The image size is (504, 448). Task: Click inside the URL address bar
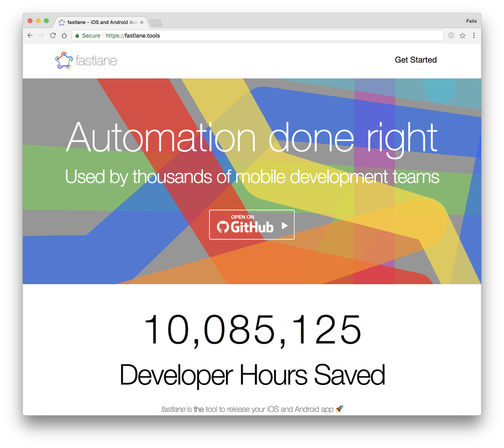[x=210, y=35]
